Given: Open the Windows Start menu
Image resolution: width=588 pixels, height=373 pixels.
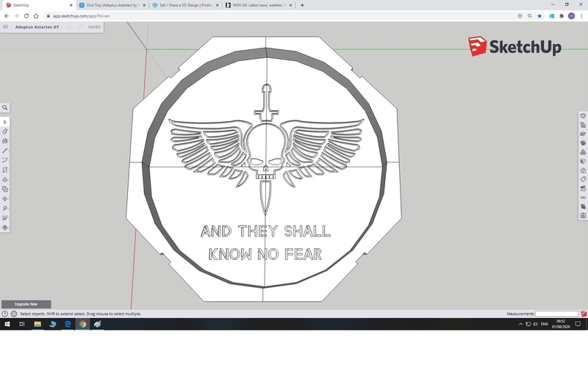Looking at the screenshot, I should [7, 324].
